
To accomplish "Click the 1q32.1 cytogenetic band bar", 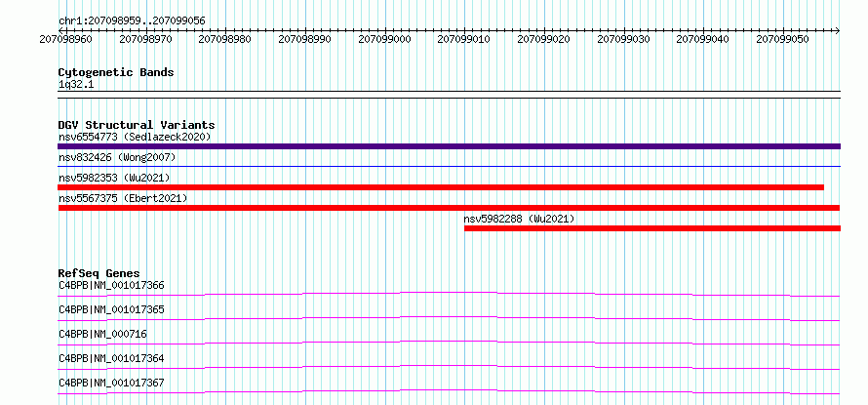I will (x=449, y=95).
